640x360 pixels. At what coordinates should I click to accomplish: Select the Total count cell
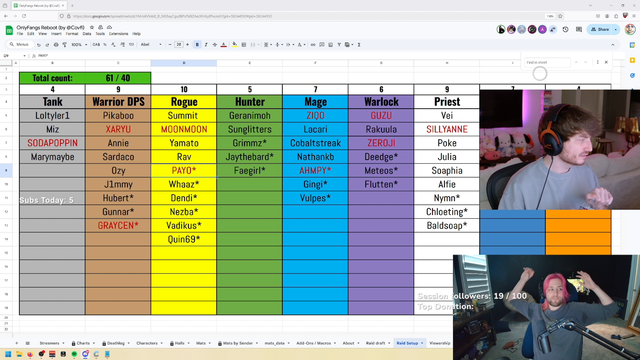pos(52,78)
